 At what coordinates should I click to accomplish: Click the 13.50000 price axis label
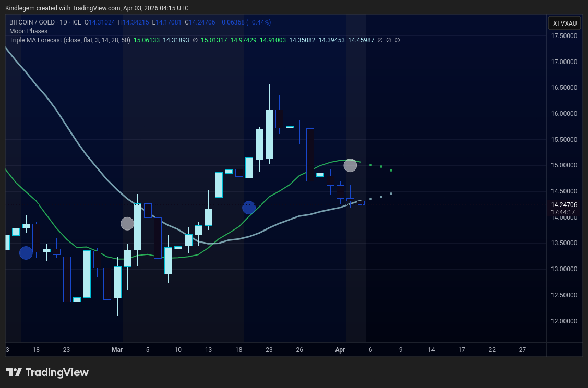coord(564,243)
